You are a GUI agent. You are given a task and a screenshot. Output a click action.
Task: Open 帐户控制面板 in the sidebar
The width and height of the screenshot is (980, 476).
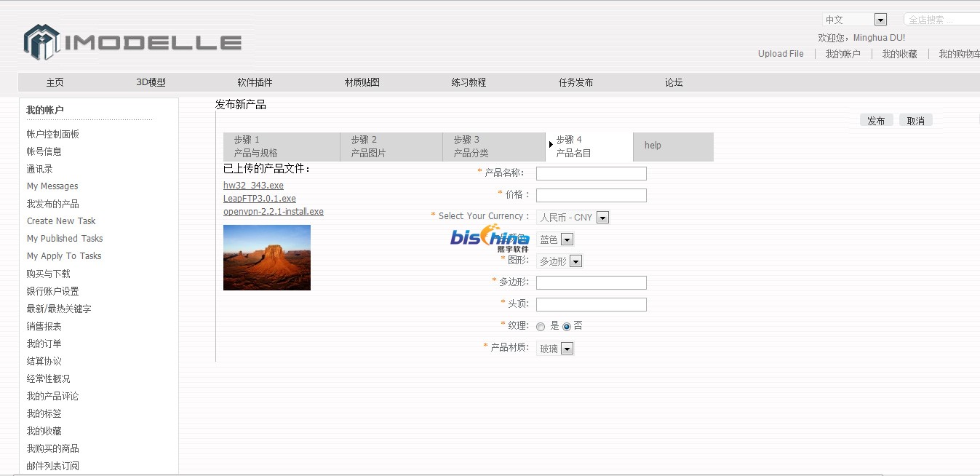[x=53, y=134]
